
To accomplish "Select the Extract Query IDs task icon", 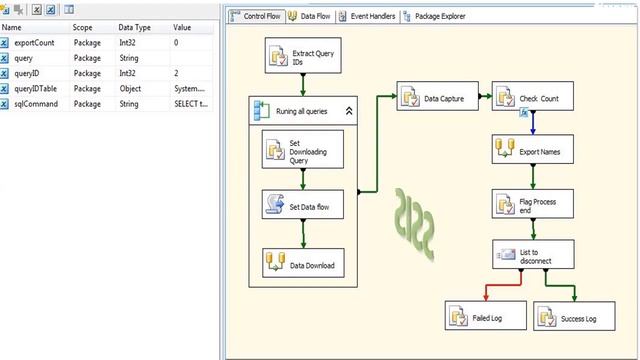I will point(278,56).
